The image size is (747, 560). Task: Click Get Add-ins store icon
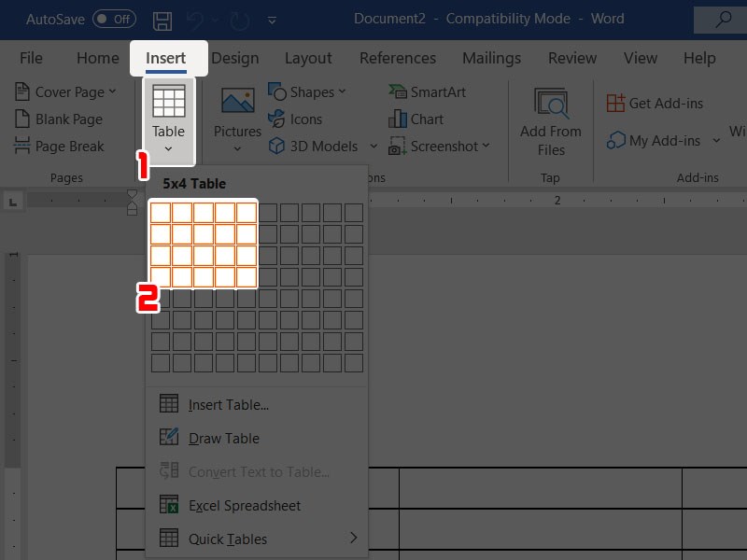tap(615, 103)
